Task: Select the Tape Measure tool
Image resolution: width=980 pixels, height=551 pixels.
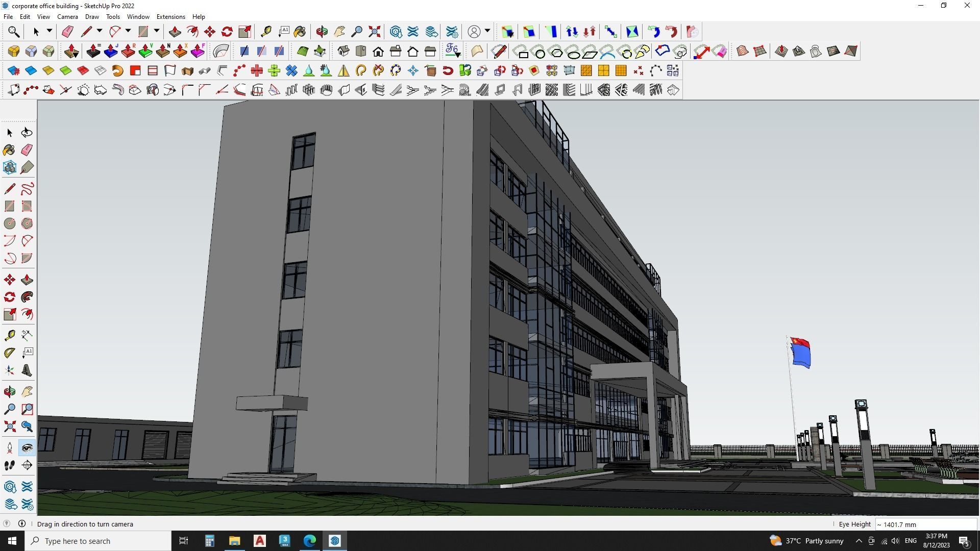Action: click(x=9, y=335)
